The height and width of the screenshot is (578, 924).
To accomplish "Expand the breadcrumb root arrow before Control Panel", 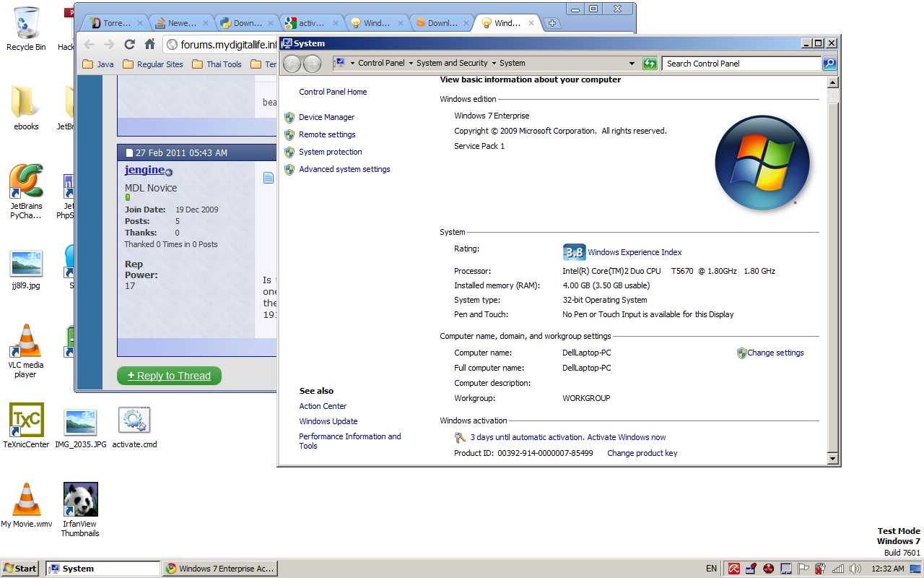I will point(352,64).
